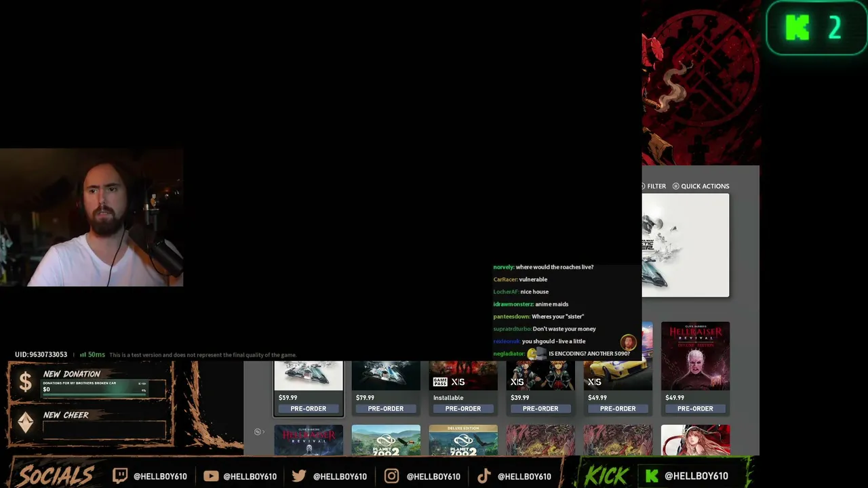Click Pre-Order under the yellow car game
This screenshot has width=868, height=488.
pyautogui.click(x=618, y=409)
